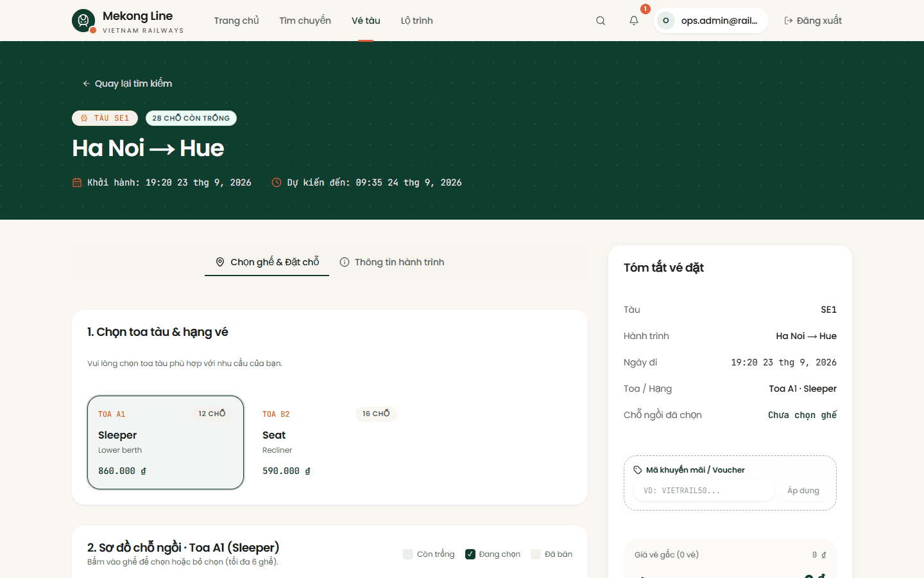Click the 16 CHỖ availability badge
924x578 pixels.
point(376,414)
